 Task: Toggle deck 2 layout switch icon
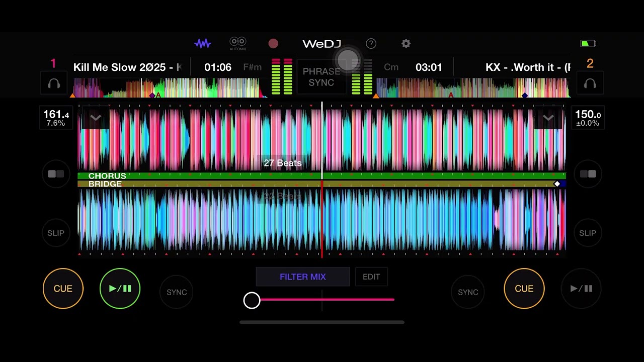click(588, 174)
